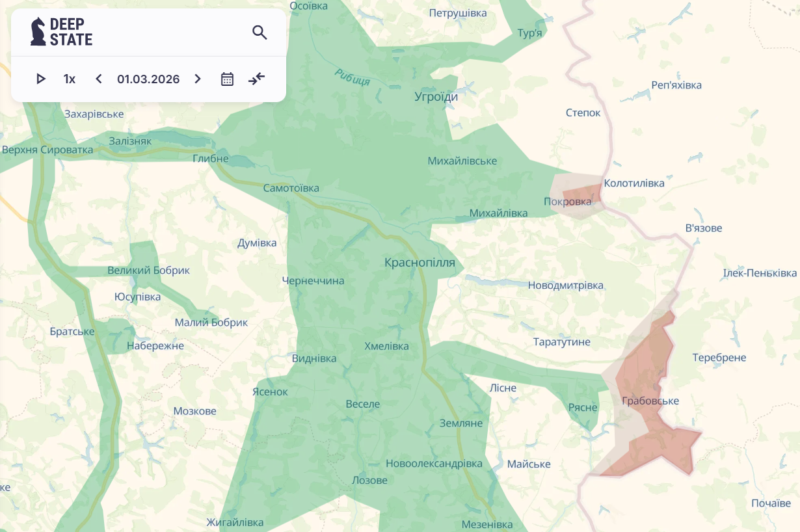Click the 01.03.2026 date text
The image size is (800, 532).
tap(148, 79)
